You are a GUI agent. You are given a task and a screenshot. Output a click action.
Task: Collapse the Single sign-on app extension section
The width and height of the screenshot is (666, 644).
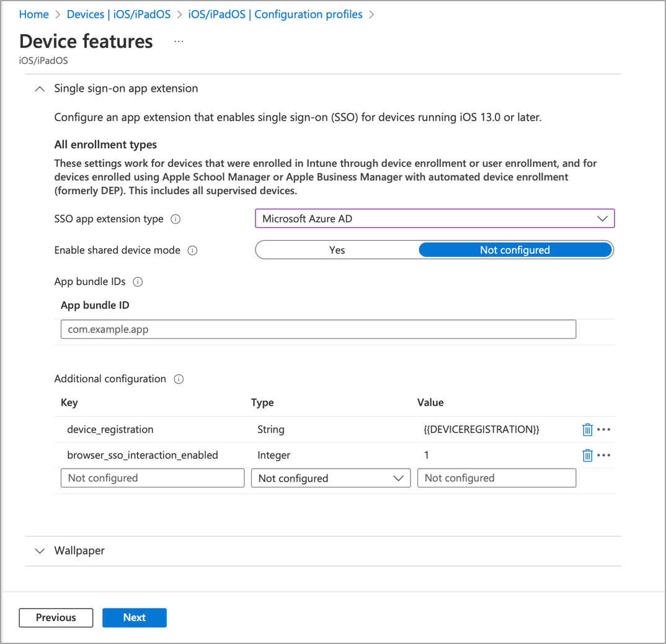[40, 89]
